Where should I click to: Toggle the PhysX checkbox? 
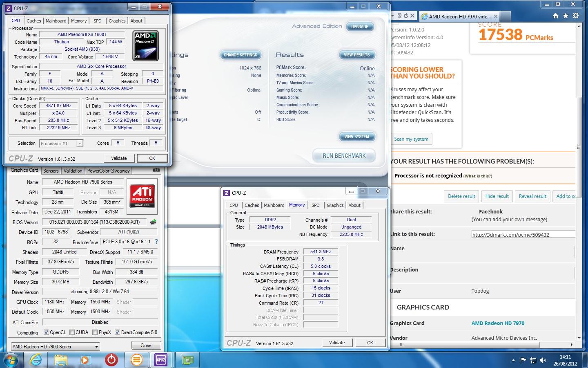click(x=95, y=332)
